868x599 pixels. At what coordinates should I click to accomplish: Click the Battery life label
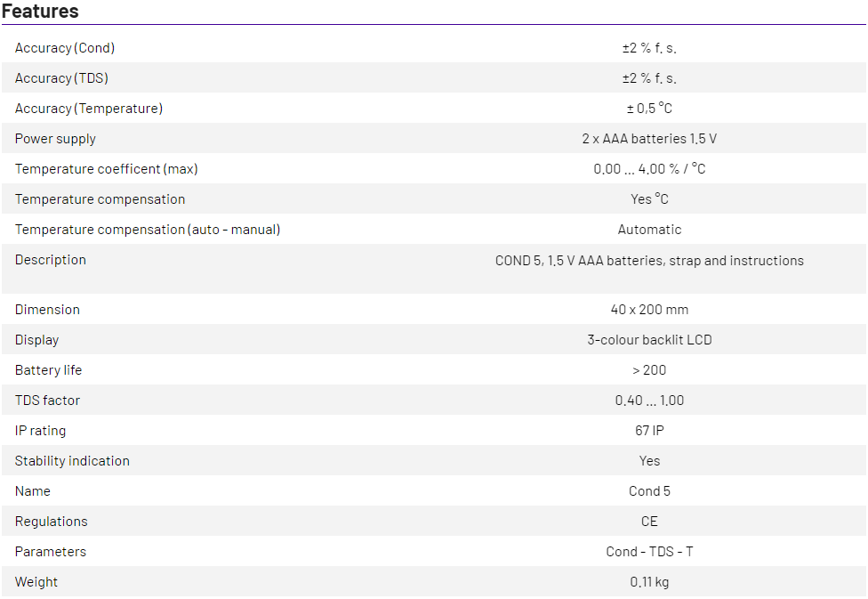coord(48,370)
